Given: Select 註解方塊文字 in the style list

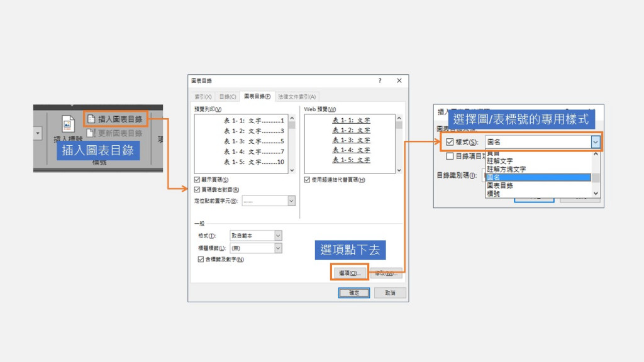Looking at the screenshot, I should coord(506,169).
